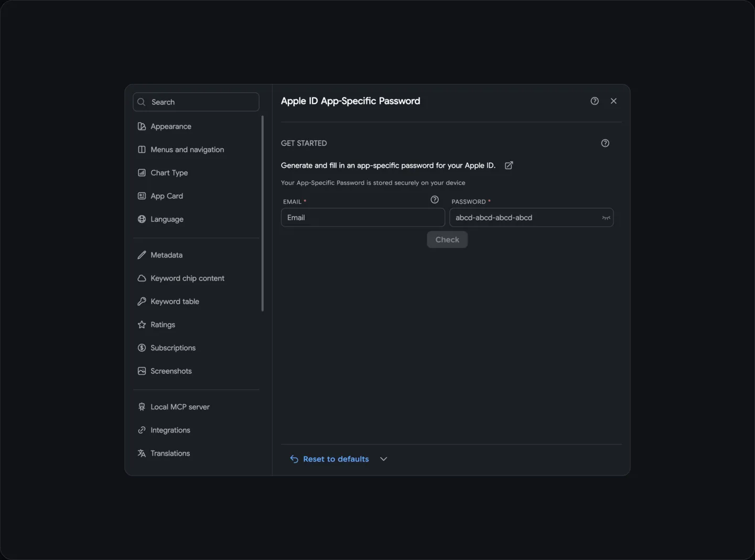Click the globe icon for Language
The width and height of the screenshot is (755, 560).
142,219
